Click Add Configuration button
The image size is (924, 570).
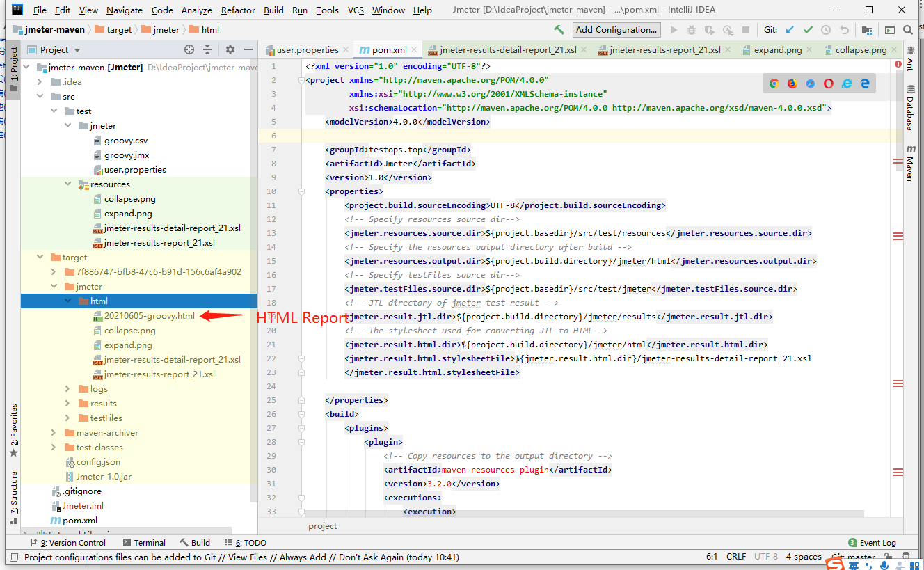[x=616, y=30]
